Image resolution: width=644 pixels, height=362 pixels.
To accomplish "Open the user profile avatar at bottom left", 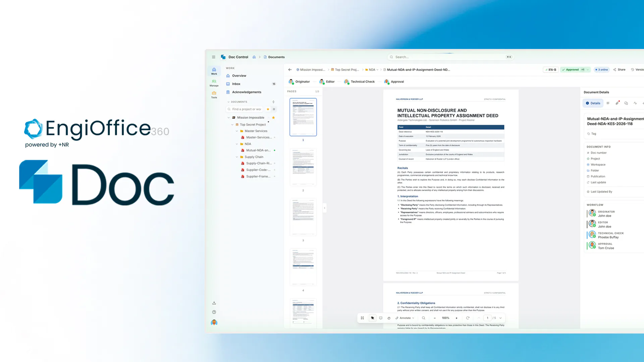I will point(214,322).
